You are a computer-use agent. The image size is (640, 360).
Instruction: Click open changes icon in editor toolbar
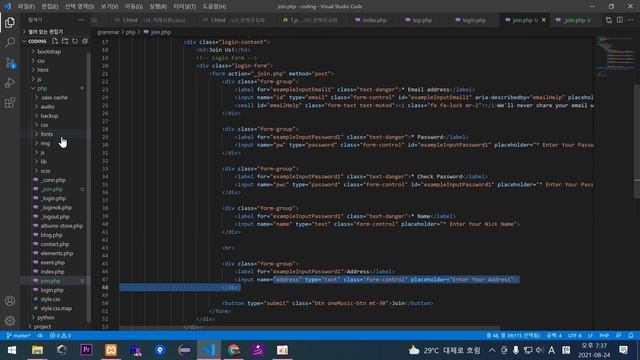tap(609, 20)
